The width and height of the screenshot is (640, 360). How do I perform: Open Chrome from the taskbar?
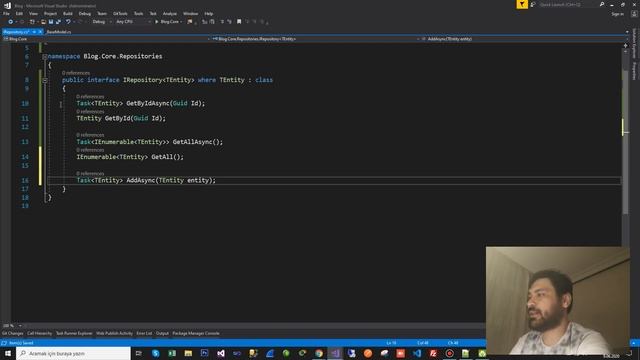[x=319, y=353]
